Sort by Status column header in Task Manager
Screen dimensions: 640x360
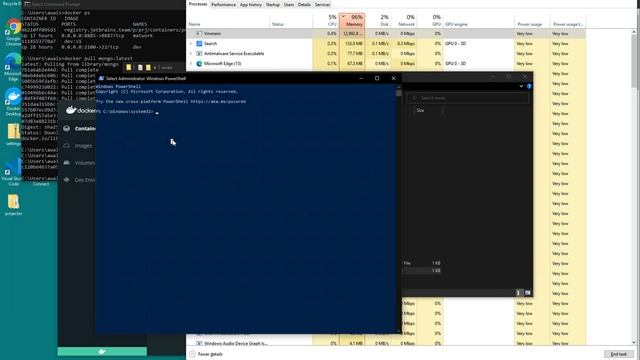(291, 20)
